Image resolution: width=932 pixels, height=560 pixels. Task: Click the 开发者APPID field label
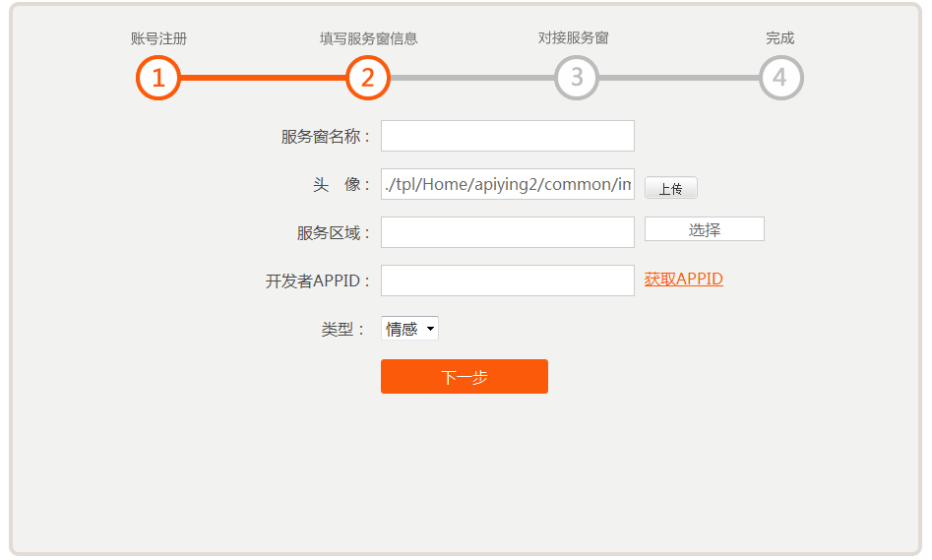click(317, 281)
